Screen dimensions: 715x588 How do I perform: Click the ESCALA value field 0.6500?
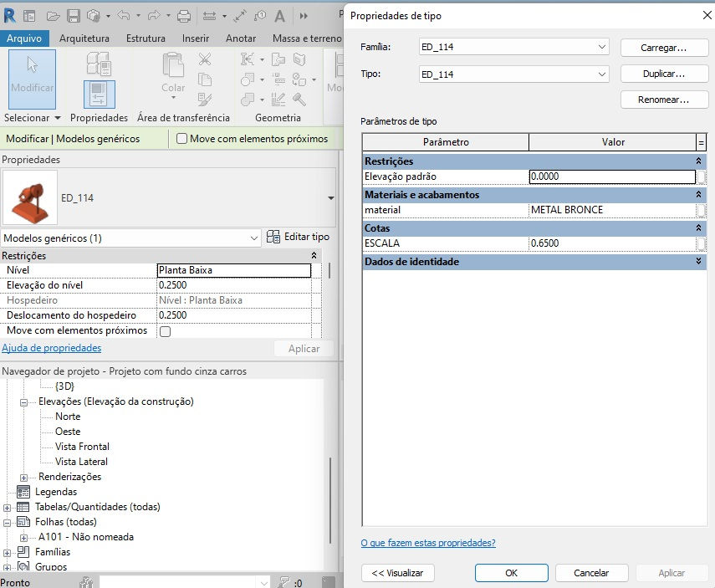point(612,243)
